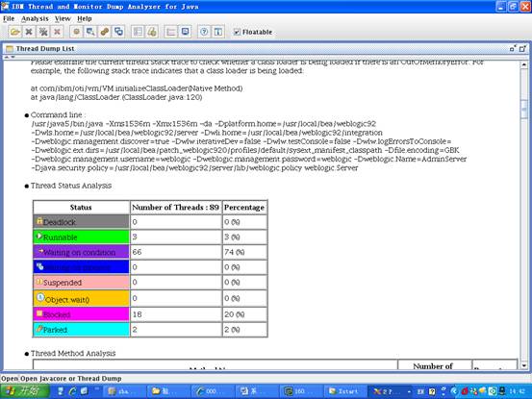Open the View menu

(x=63, y=18)
